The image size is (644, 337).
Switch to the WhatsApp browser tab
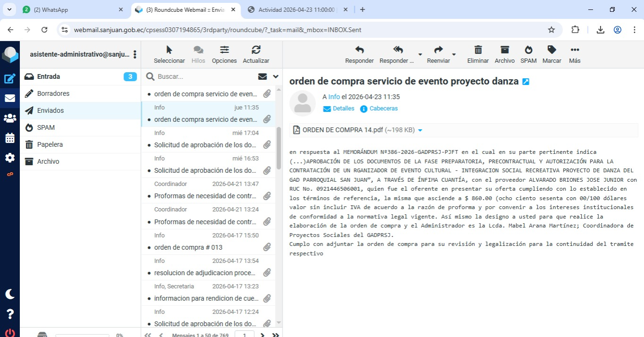pyautogui.click(x=71, y=9)
